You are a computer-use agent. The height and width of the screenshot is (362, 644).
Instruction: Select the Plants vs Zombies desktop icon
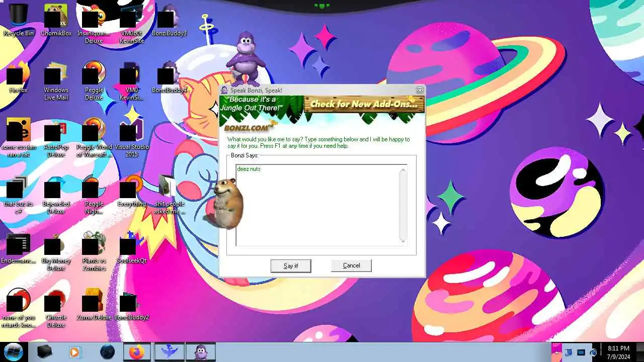[94, 251]
